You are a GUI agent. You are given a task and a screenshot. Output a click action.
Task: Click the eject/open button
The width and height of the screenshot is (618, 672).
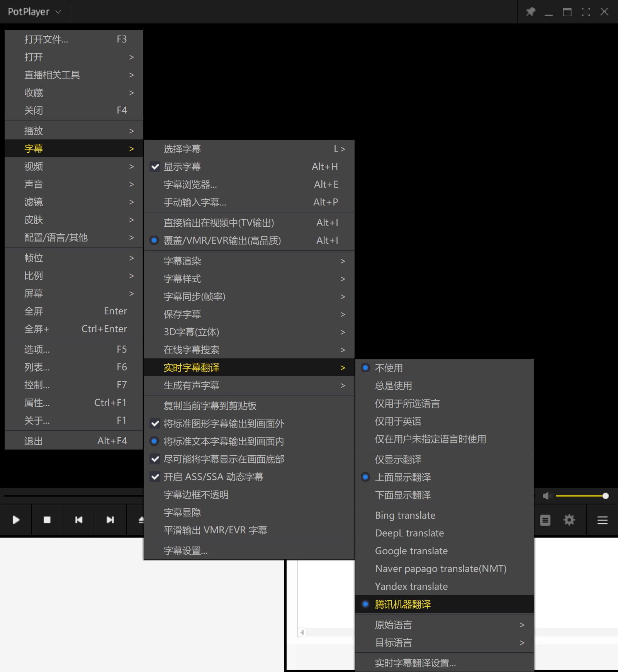tap(141, 520)
